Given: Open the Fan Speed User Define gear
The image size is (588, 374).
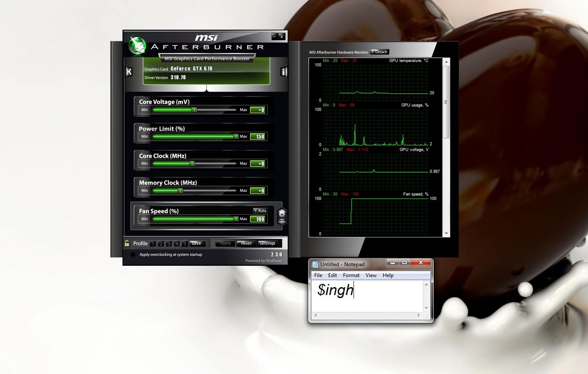Looking at the screenshot, I should click(x=282, y=216).
